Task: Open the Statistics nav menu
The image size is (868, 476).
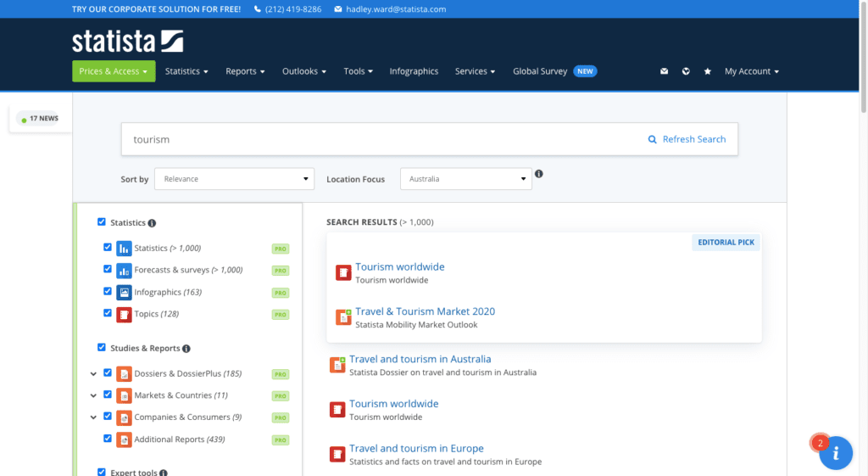Action: coord(186,71)
